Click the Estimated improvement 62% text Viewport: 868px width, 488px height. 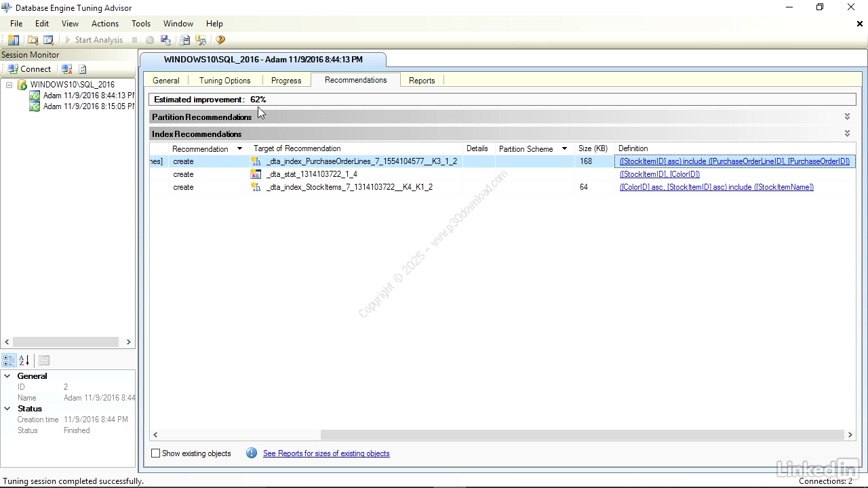click(210, 100)
